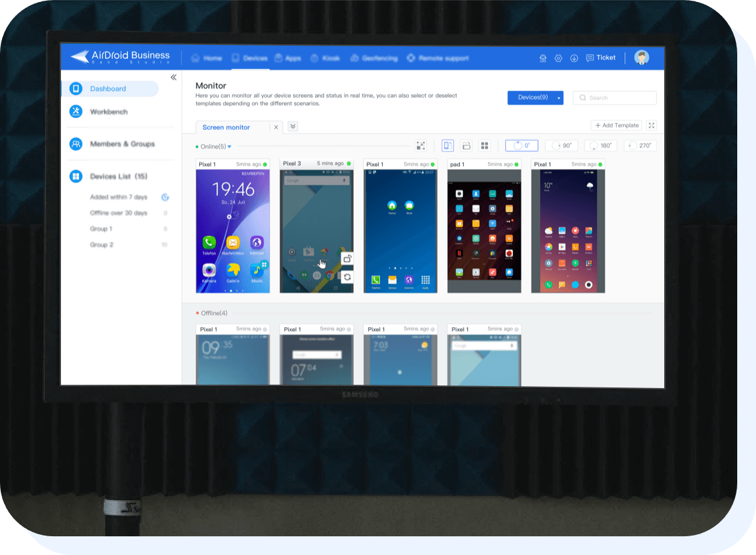The height and width of the screenshot is (555, 756).
Task: Click the support agent headset icon
Action: (x=543, y=58)
